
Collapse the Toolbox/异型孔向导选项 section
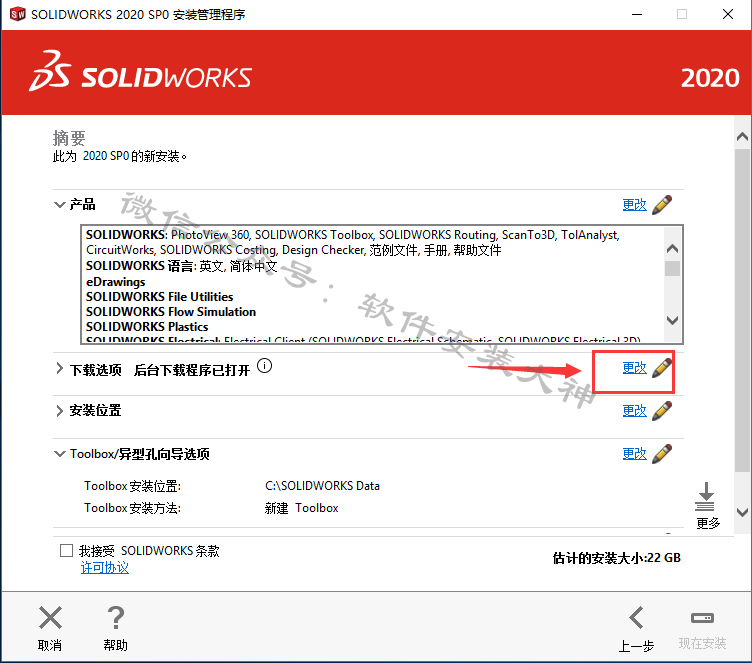tap(59, 454)
